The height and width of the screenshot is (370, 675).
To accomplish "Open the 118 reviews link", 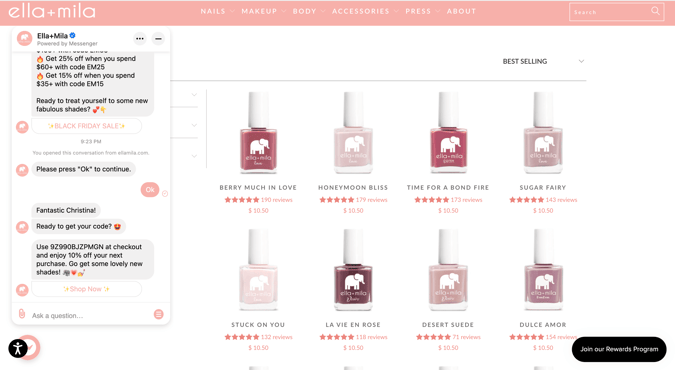I will pyautogui.click(x=372, y=337).
